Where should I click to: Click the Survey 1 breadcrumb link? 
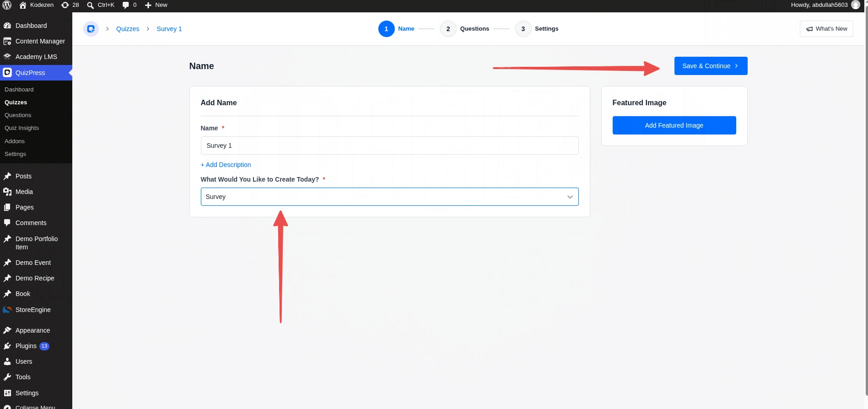click(x=169, y=29)
